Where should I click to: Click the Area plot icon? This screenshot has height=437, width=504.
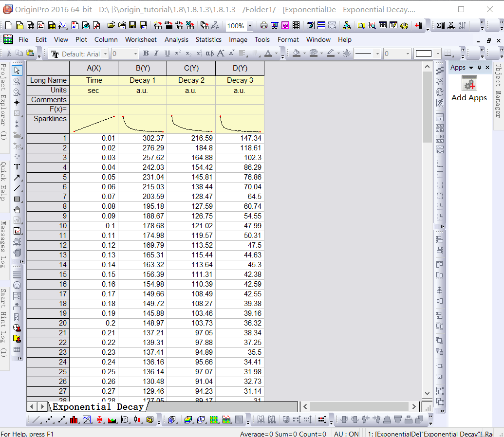[112, 419]
